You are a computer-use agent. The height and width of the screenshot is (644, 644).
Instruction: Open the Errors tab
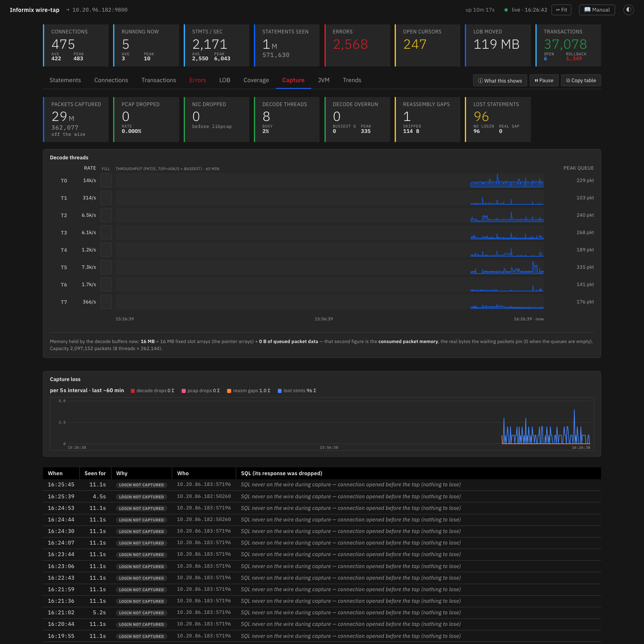coord(198,80)
